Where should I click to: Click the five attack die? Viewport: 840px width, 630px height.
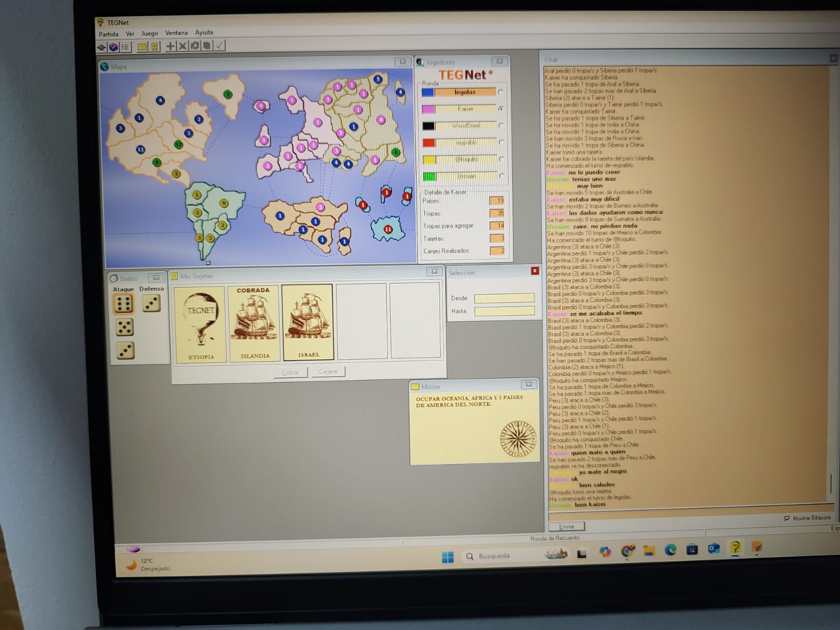tap(124, 328)
